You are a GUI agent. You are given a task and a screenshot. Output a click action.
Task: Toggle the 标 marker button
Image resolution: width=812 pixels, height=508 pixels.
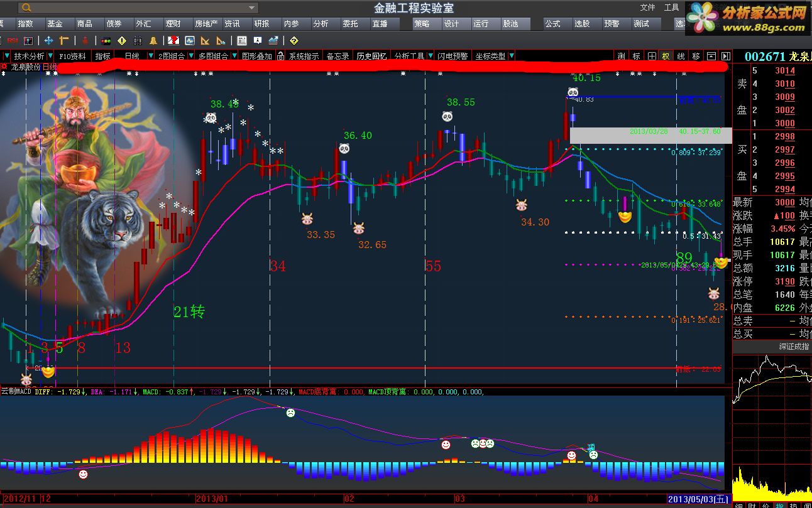tap(636, 56)
